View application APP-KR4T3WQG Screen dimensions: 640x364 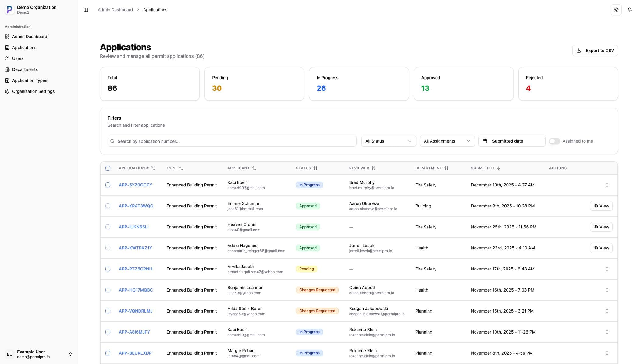click(601, 206)
